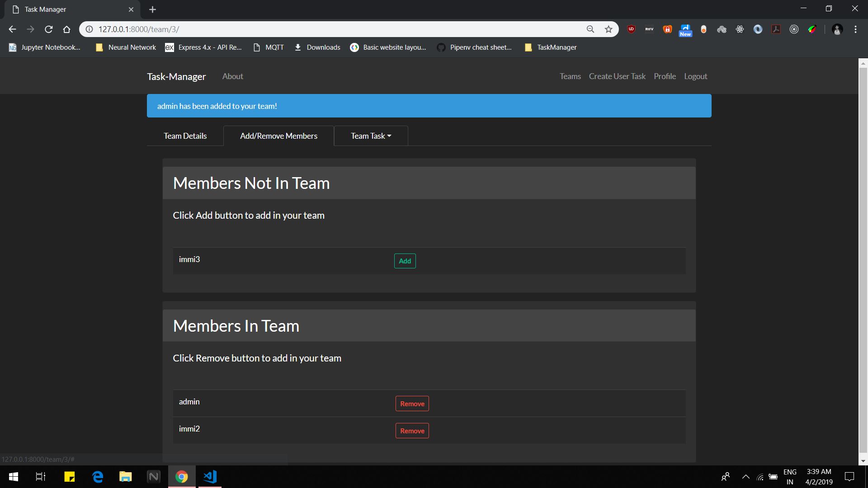Viewport: 868px width, 488px height.
Task: Switch to the Add/Remove Members tab
Action: tap(278, 136)
